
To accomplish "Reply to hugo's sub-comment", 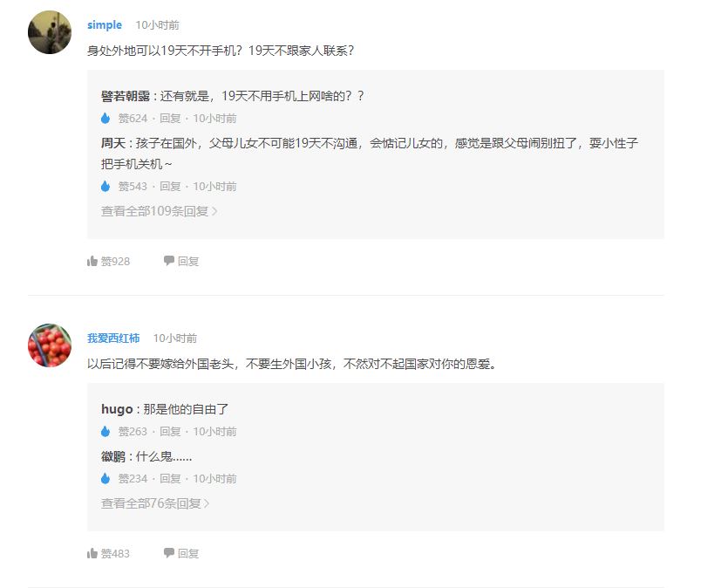I will pos(170,432).
